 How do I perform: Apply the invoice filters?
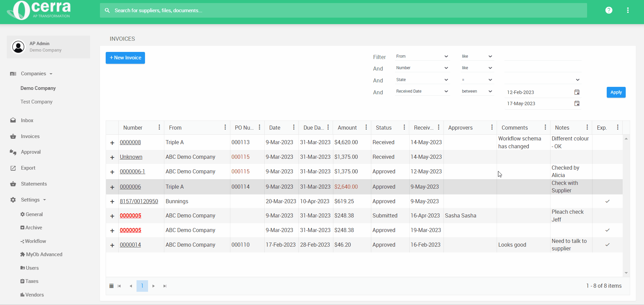point(616,92)
